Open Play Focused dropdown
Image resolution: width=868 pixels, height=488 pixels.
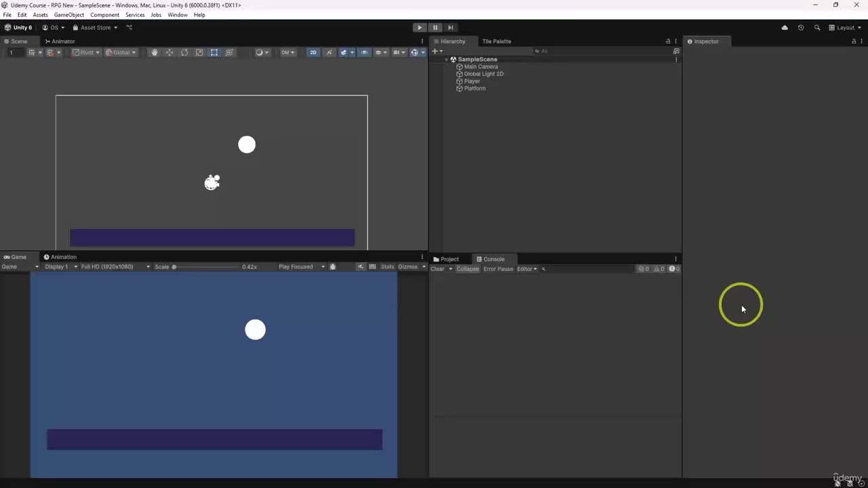tap(302, 267)
